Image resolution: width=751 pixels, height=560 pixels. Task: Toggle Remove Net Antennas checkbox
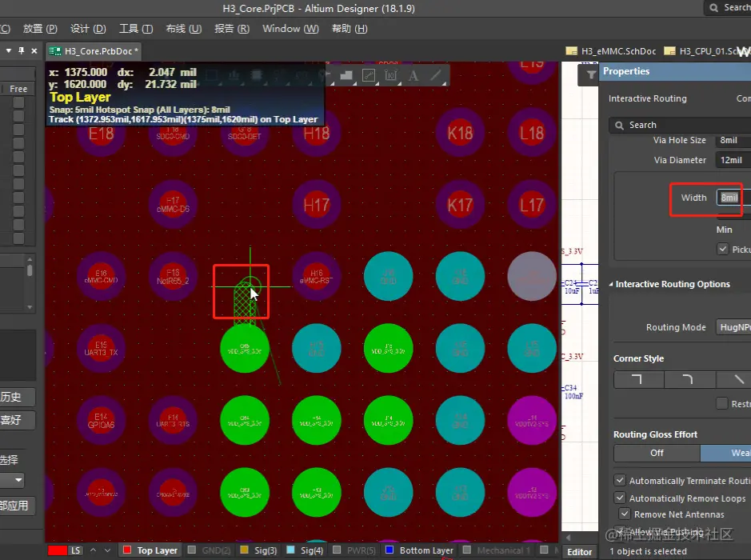tap(625, 514)
